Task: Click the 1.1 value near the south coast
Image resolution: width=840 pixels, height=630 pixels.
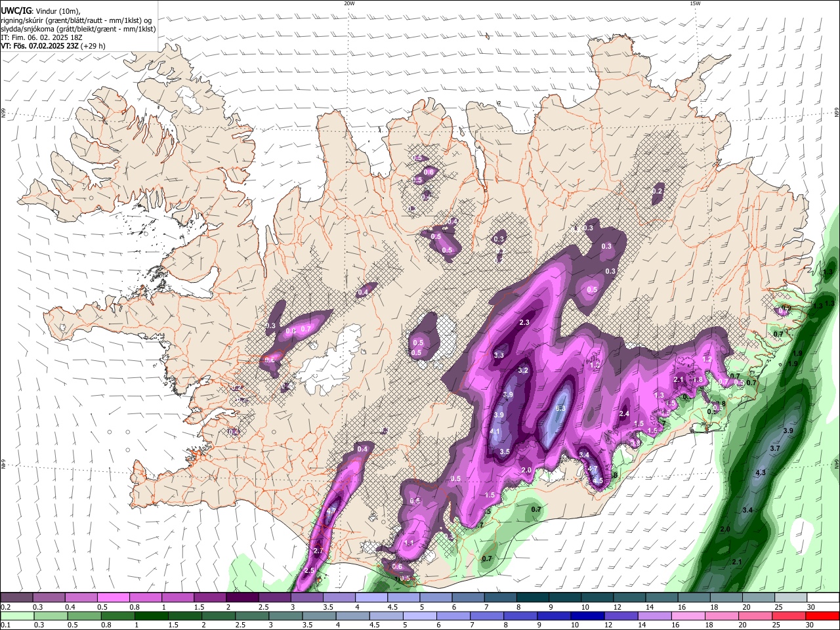Action: click(409, 543)
